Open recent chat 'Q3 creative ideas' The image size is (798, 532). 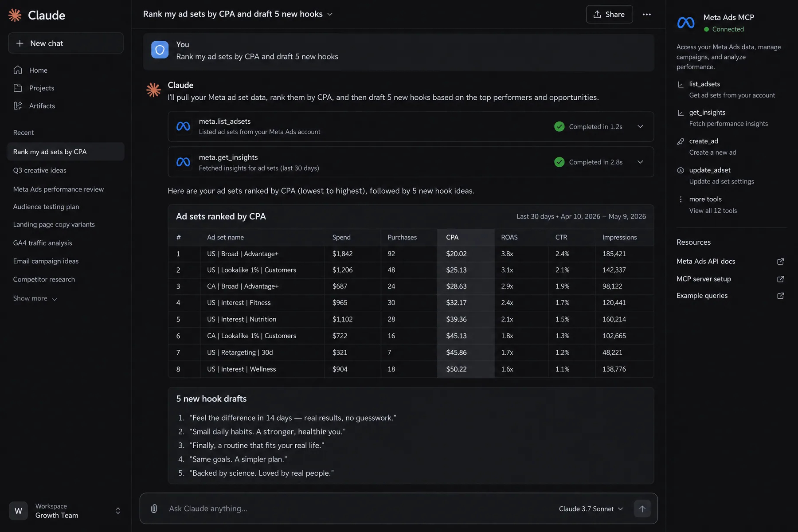coord(39,170)
